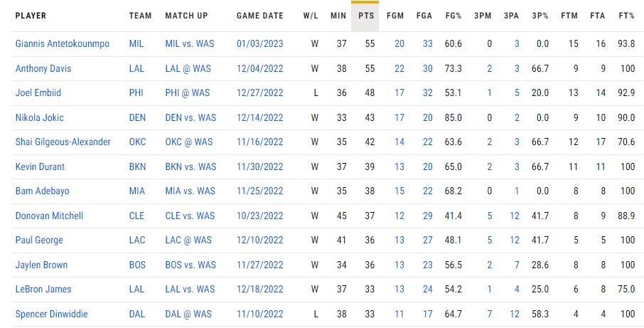
Task: Open Anthony Davis player link
Action: [x=43, y=68]
